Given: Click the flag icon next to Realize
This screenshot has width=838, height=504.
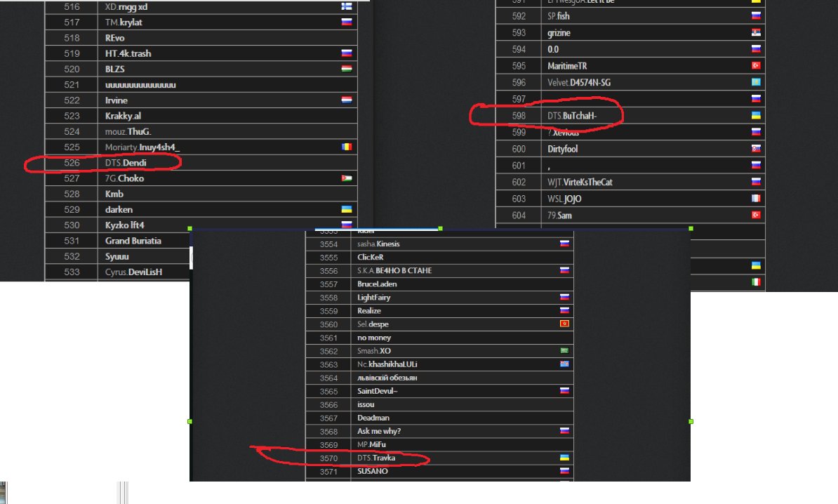Looking at the screenshot, I should point(564,310).
